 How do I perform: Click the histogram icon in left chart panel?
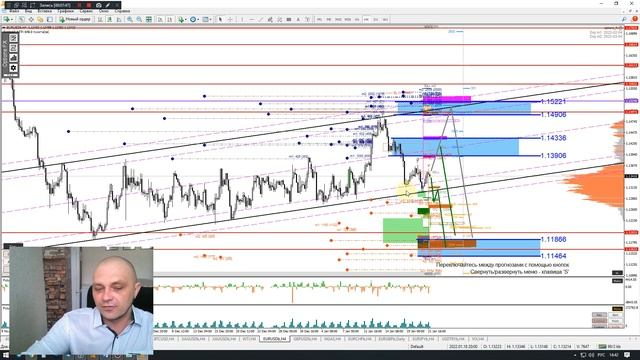(13, 58)
